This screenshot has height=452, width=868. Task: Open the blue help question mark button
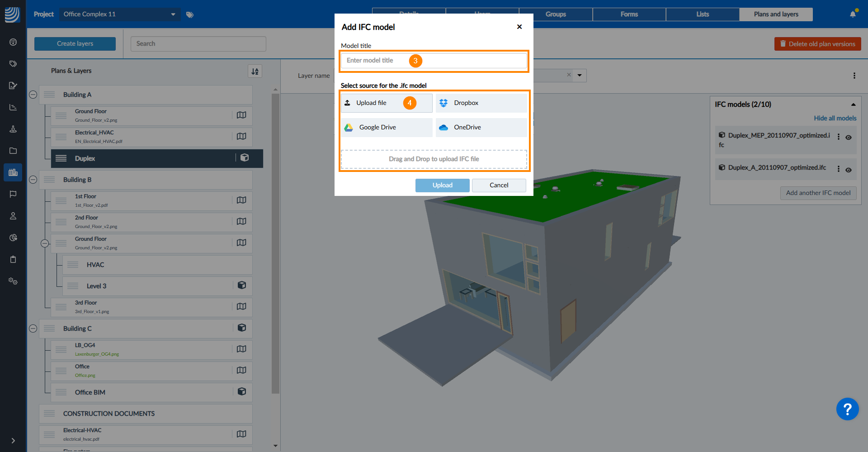847,409
